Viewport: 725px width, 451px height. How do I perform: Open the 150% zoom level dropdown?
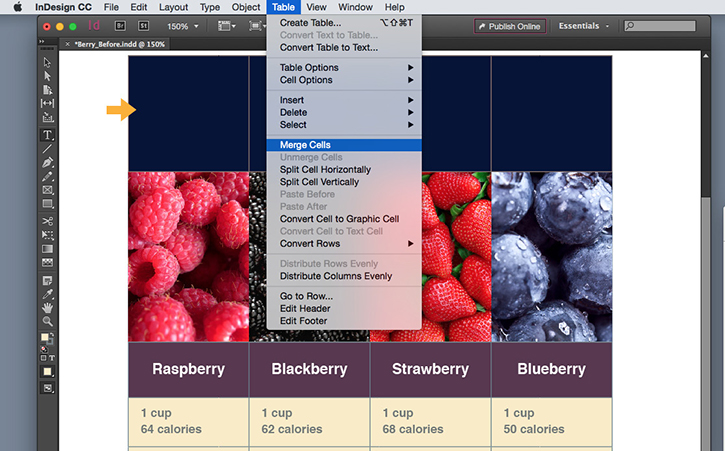pos(182,26)
